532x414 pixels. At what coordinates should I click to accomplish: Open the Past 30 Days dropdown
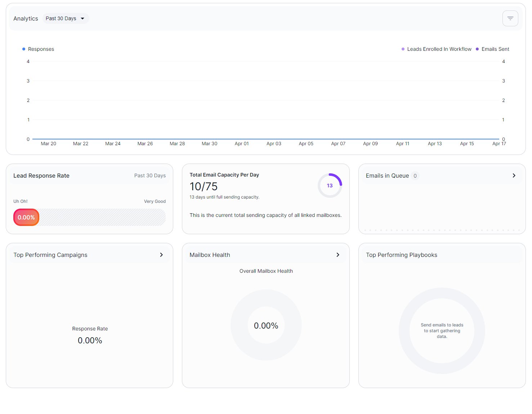click(x=66, y=18)
